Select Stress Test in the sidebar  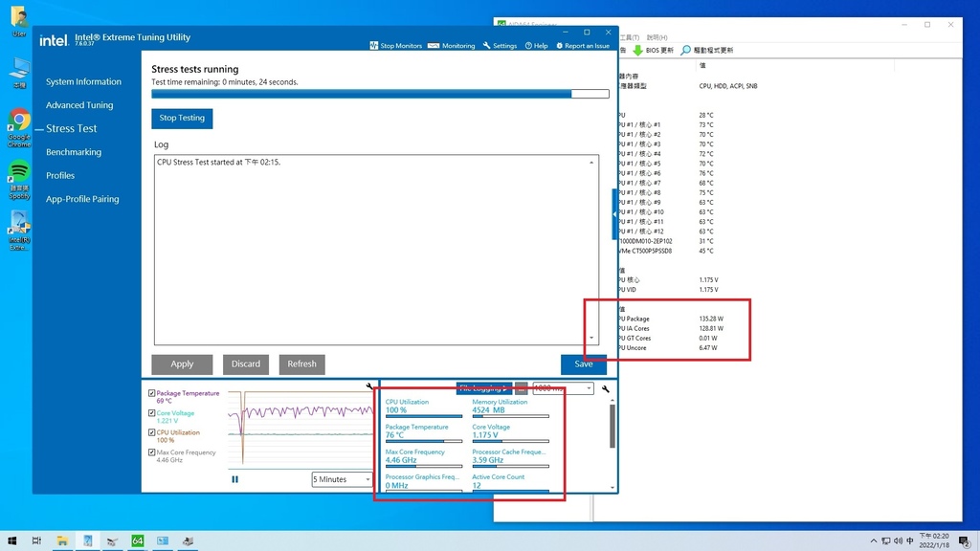[x=71, y=128]
